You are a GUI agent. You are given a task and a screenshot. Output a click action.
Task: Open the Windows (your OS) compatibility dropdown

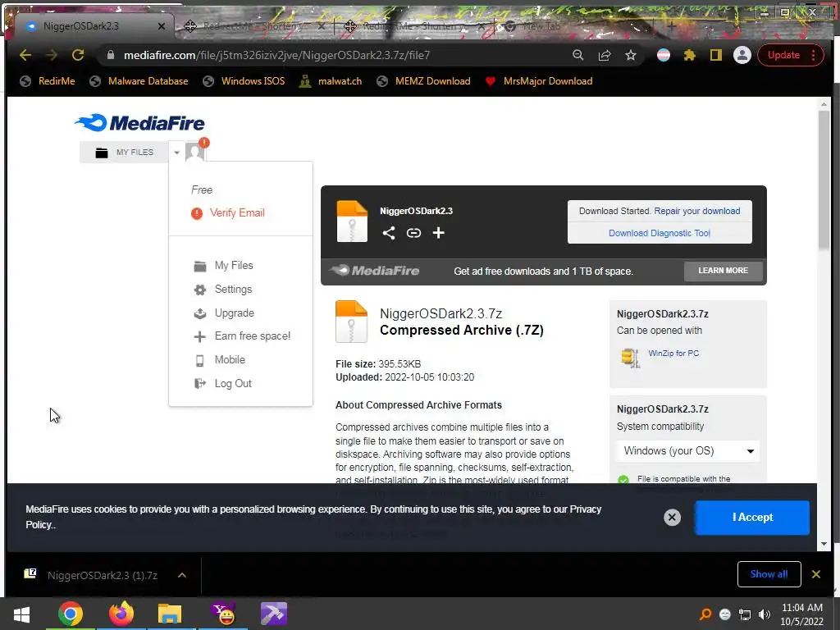point(688,451)
